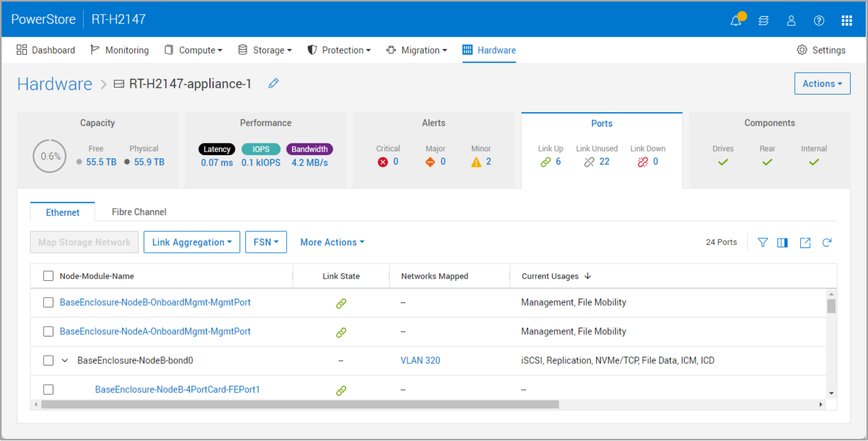Select the Performance card
The width and height of the screenshot is (868, 441).
pyautogui.click(x=266, y=150)
